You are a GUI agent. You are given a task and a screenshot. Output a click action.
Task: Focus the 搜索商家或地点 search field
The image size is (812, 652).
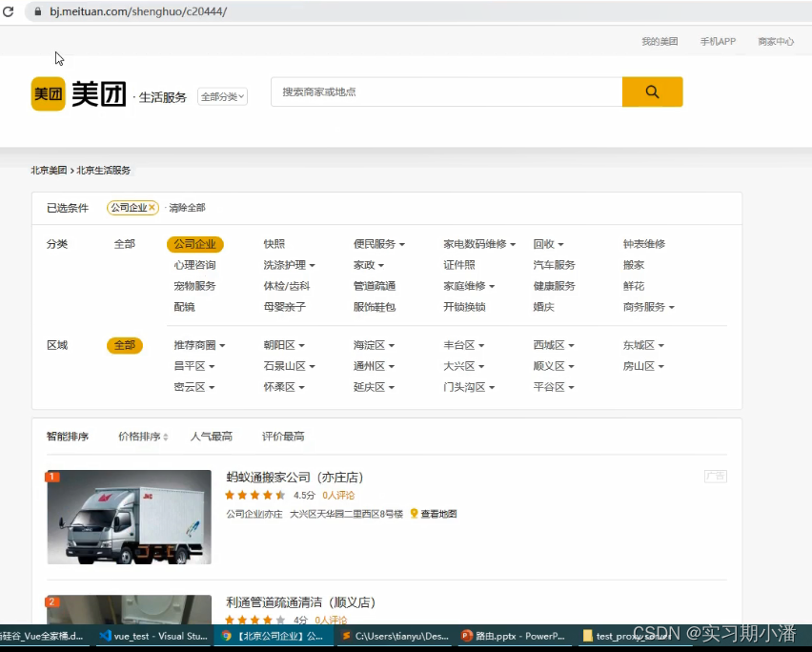[446, 92]
